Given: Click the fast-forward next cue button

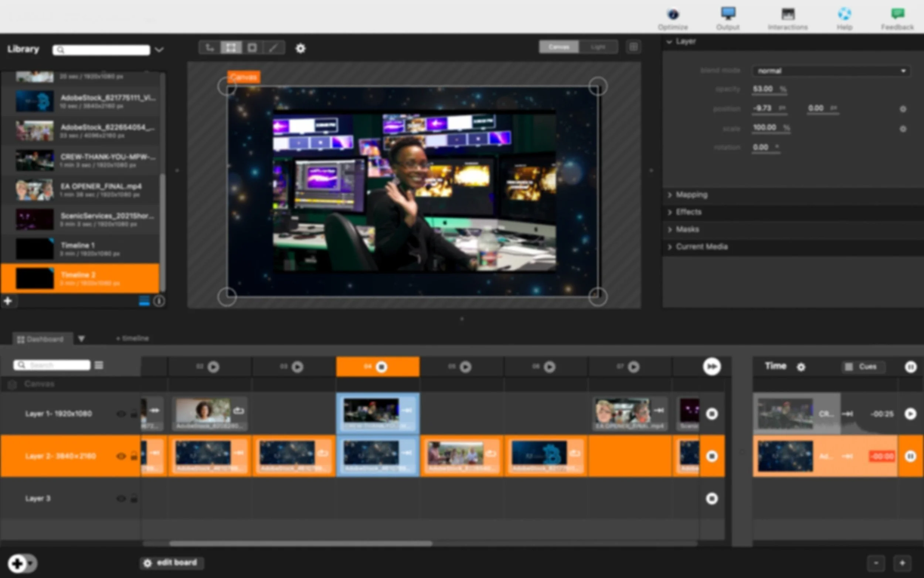Looking at the screenshot, I should point(711,366).
